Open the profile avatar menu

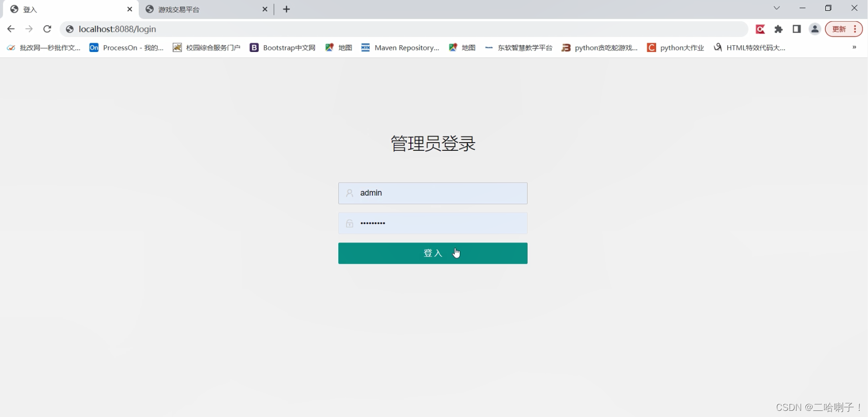pos(815,29)
